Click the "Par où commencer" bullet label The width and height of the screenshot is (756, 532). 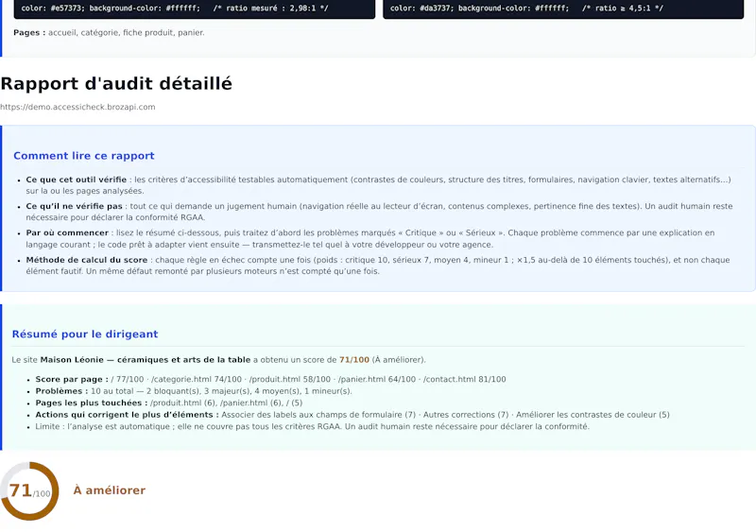tap(67, 232)
